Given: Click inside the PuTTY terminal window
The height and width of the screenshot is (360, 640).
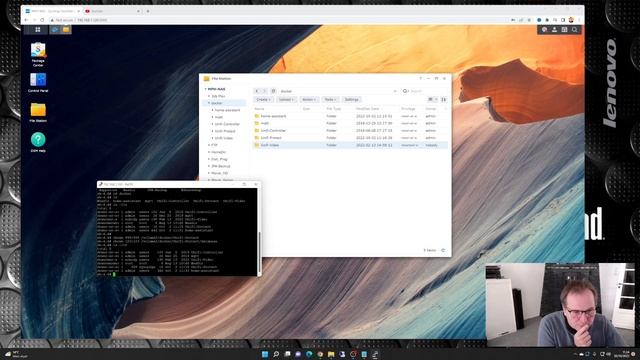Looking at the screenshot, I should (177, 231).
